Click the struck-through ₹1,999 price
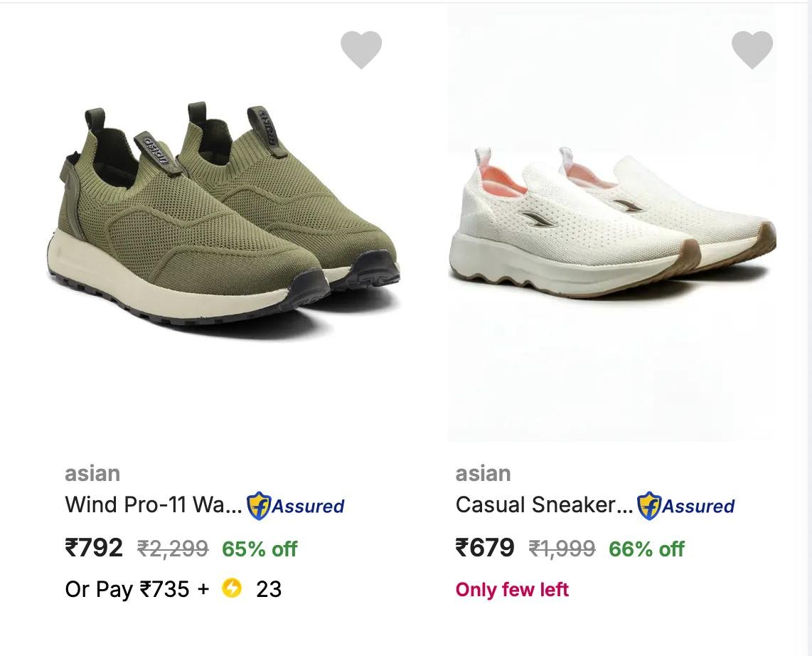812x656 pixels. tap(562, 549)
